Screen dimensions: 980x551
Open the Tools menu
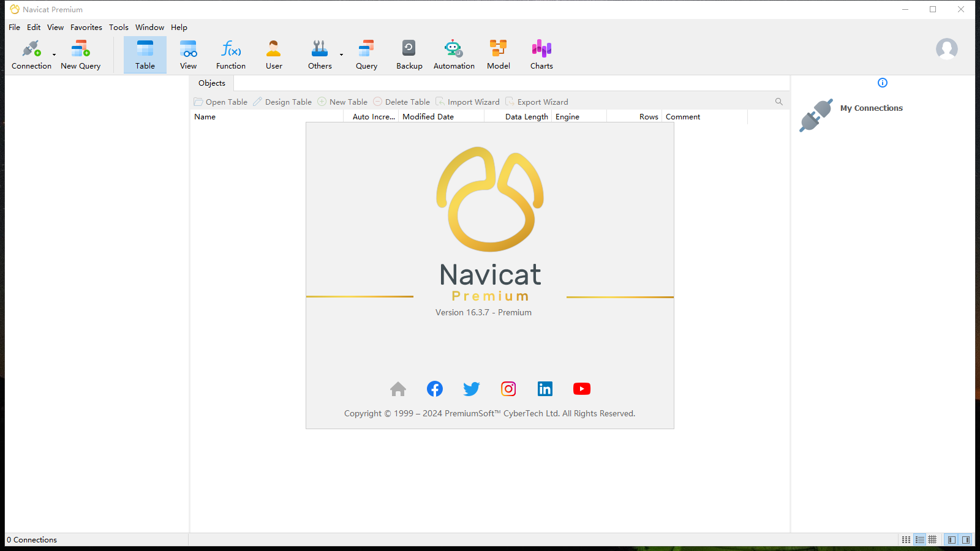[x=119, y=28]
